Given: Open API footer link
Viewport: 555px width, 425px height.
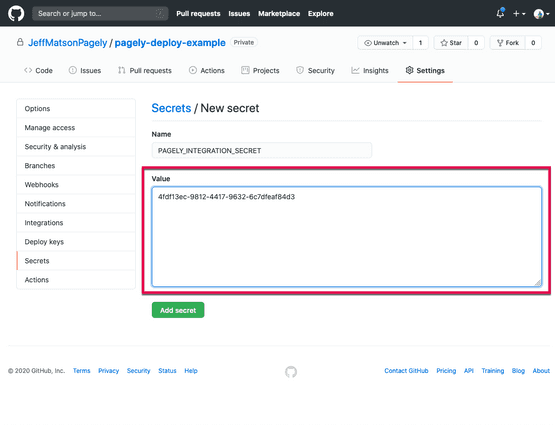Looking at the screenshot, I should 469,371.
